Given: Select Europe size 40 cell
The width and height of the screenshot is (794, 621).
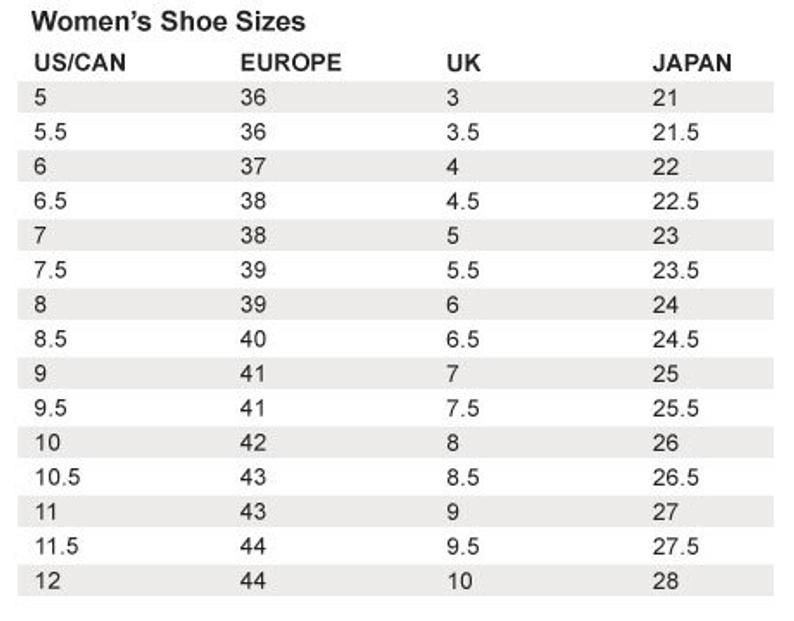Looking at the screenshot, I should click(x=253, y=339).
